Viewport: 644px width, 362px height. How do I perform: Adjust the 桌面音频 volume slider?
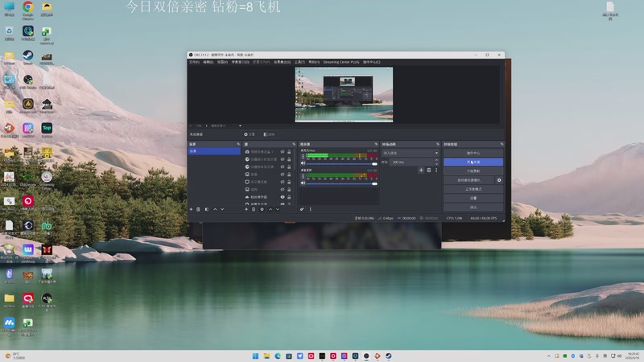(x=341, y=183)
